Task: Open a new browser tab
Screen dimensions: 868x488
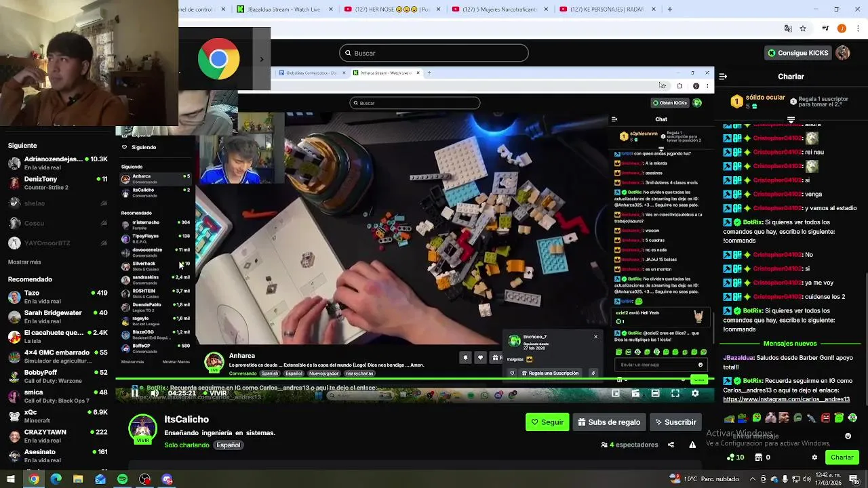Action: tap(670, 9)
